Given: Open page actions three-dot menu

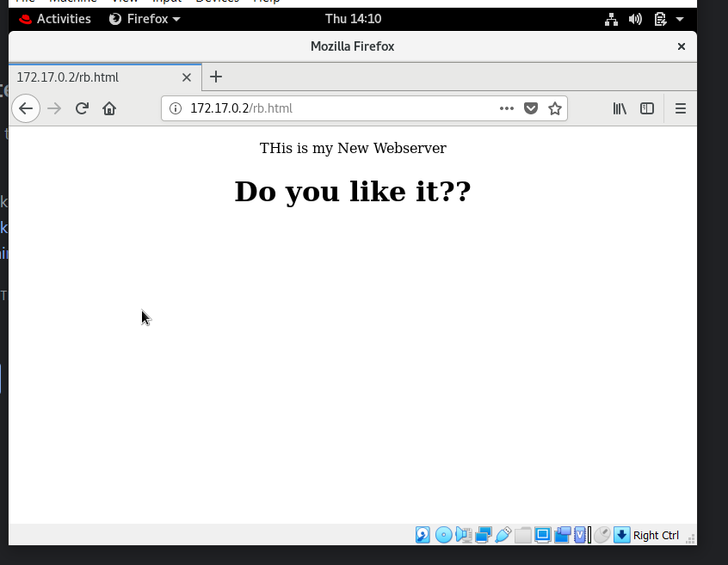Looking at the screenshot, I should point(507,108).
